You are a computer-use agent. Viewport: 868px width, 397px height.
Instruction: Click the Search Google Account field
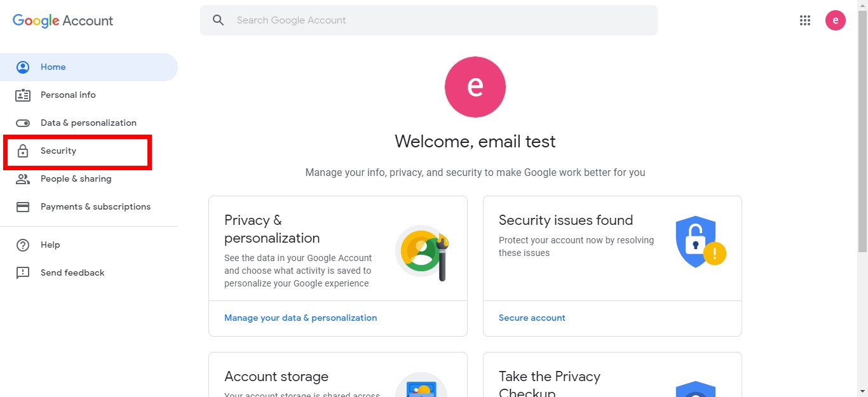438,20
